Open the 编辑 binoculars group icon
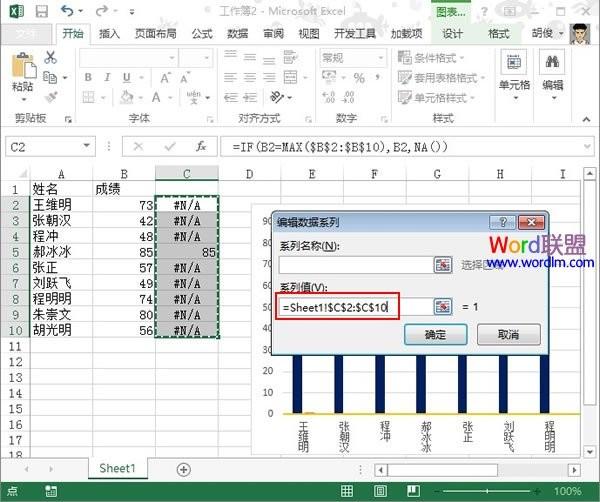Screen dimensions: 600x502 coord(552,70)
